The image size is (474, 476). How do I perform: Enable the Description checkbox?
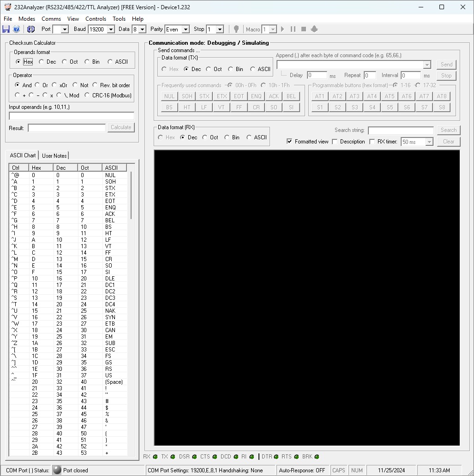tap(335, 142)
